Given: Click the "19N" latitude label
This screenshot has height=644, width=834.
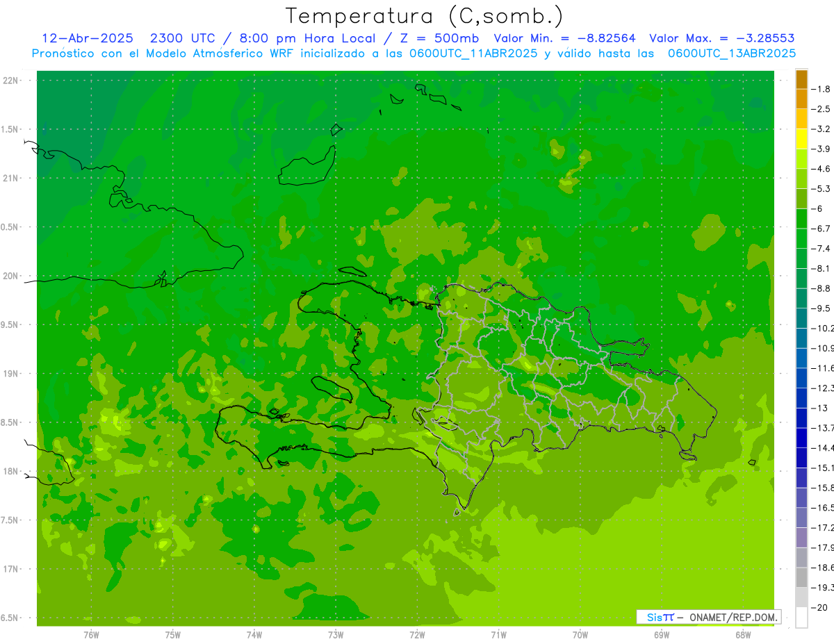Looking at the screenshot, I should (11, 374).
